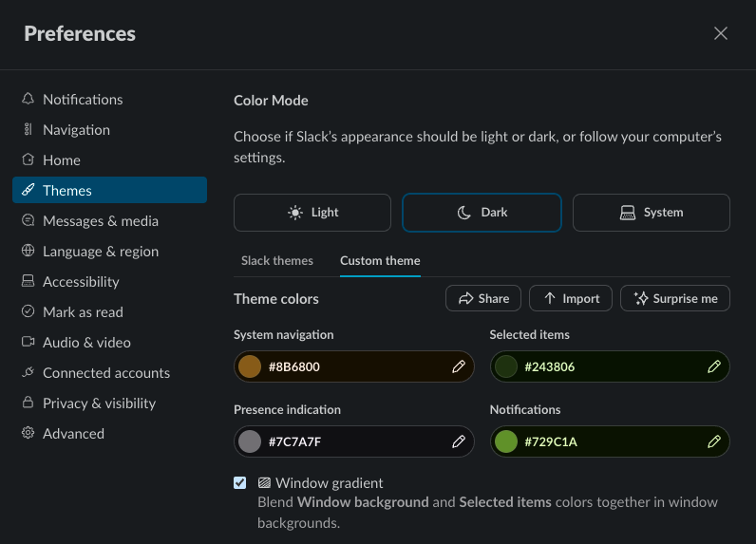Open Advanced preferences

109,433
